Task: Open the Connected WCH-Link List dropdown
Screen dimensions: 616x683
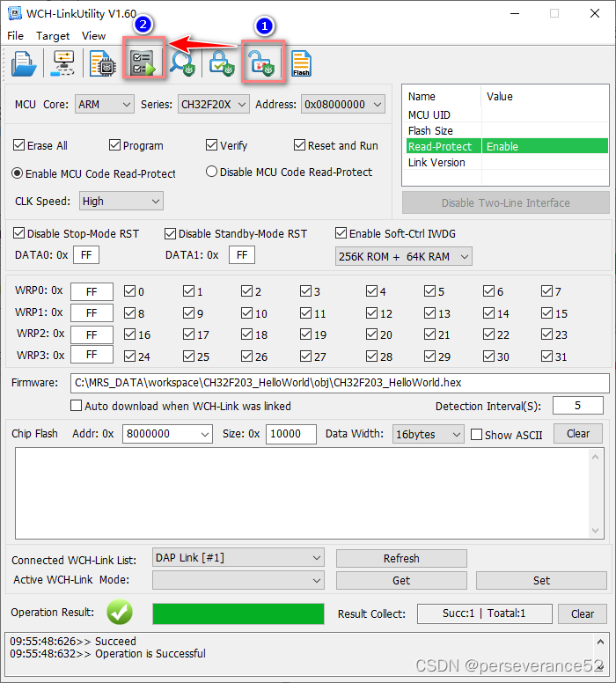Action: (x=238, y=557)
